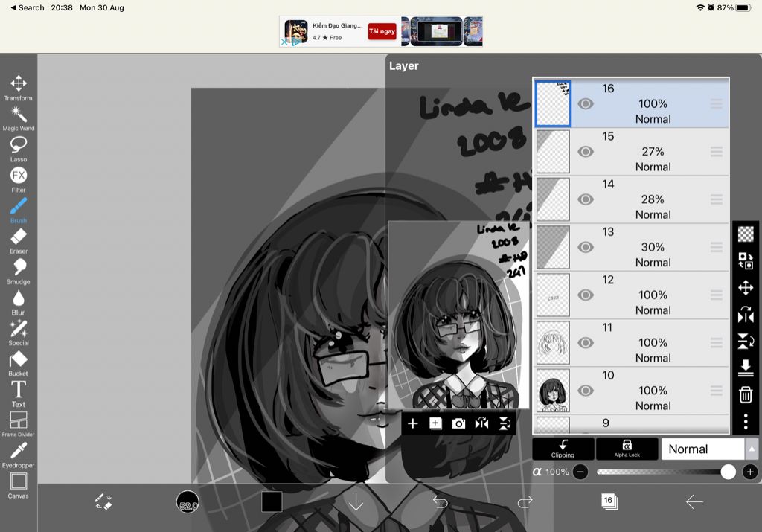Screen dimensions: 762x532
Task: Delete layer with trash icon
Action: pos(746,394)
